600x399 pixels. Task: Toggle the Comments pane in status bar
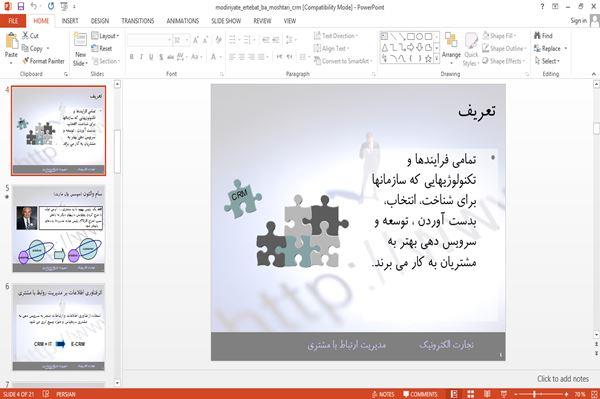click(420, 394)
